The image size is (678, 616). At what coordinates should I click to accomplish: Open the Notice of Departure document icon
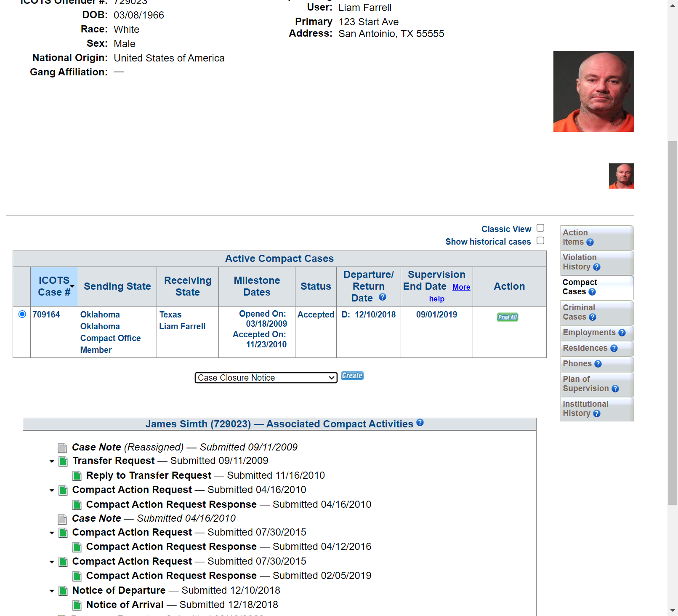coord(63,591)
